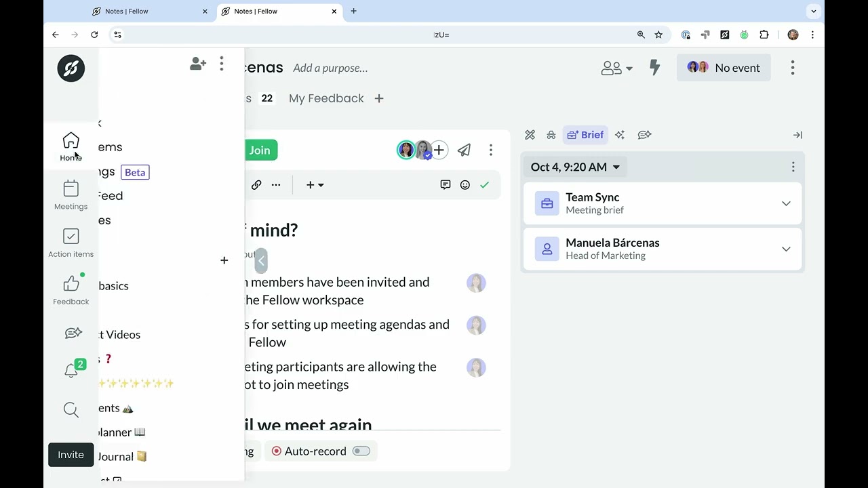Bookmark this page with the star icon

(658, 35)
